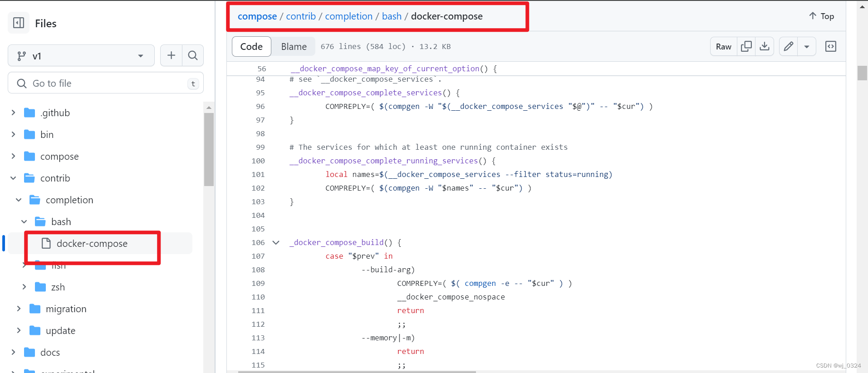Open the .github folder row
The height and width of the screenshot is (373, 868).
[100, 113]
